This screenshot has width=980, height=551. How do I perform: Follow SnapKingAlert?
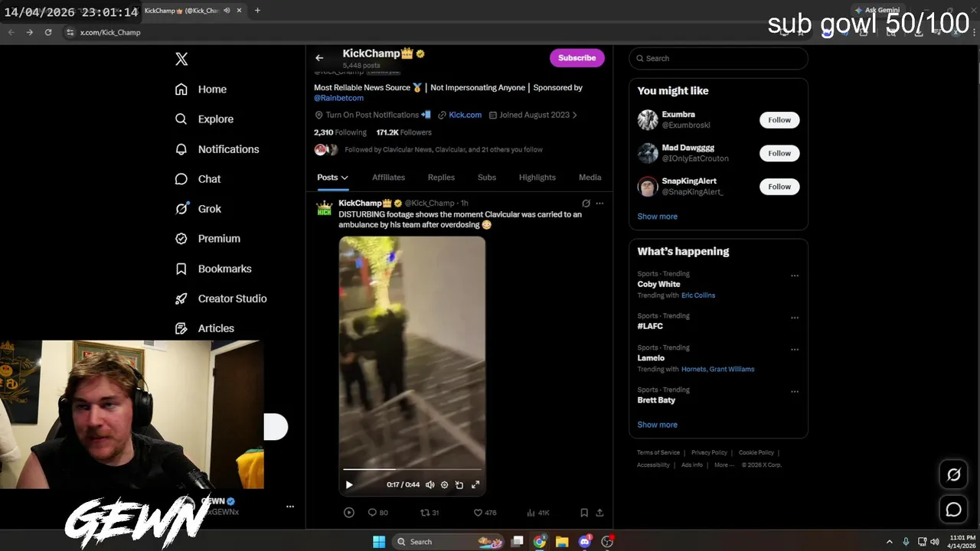tap(779, 187)
